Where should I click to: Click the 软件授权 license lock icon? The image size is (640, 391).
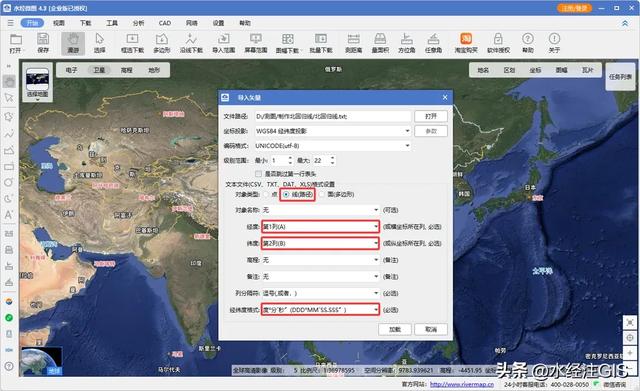(498, 43)
